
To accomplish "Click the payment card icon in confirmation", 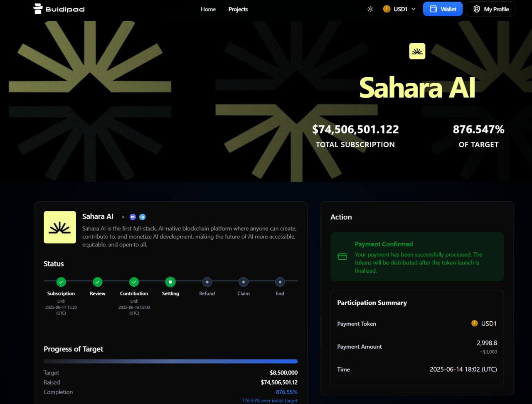I will [342, 257].
